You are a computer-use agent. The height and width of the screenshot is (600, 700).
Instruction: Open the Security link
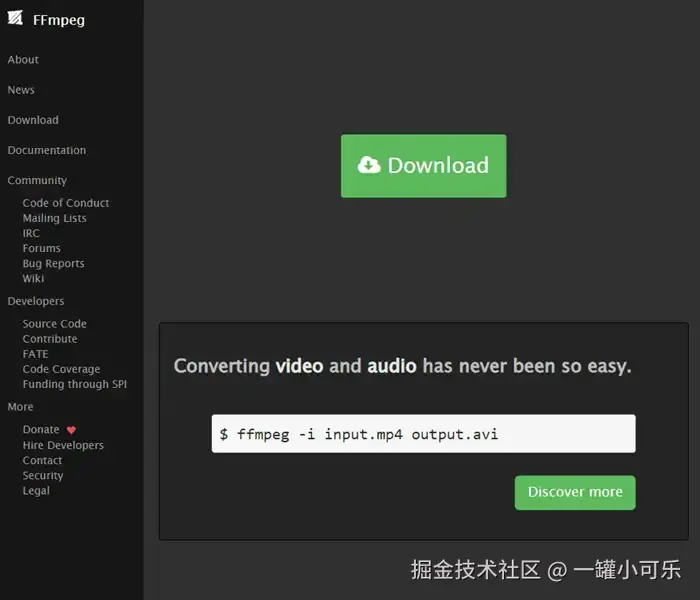(43, 475)
